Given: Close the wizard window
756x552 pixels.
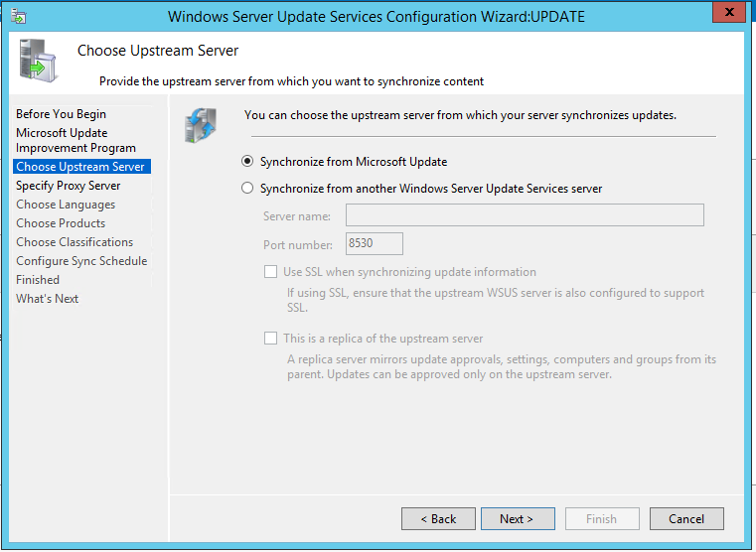Looking at the screenshot, I should click(729, 12).
